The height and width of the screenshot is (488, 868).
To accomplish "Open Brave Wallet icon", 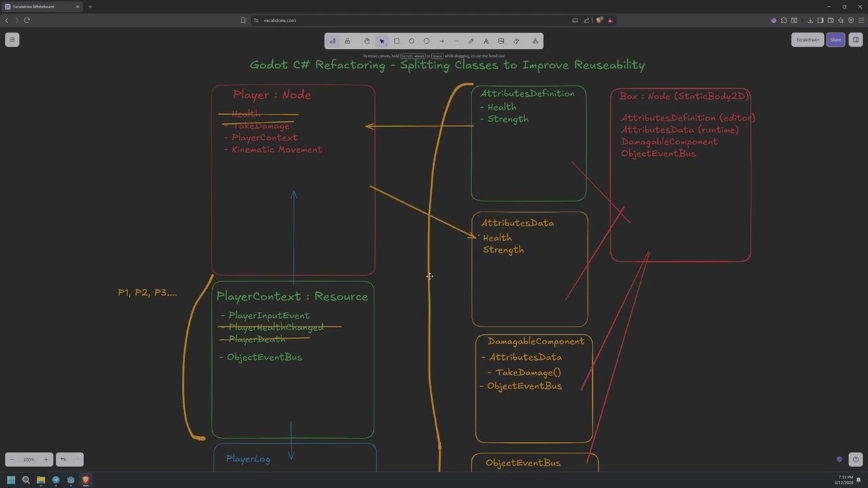I will 831,20.
